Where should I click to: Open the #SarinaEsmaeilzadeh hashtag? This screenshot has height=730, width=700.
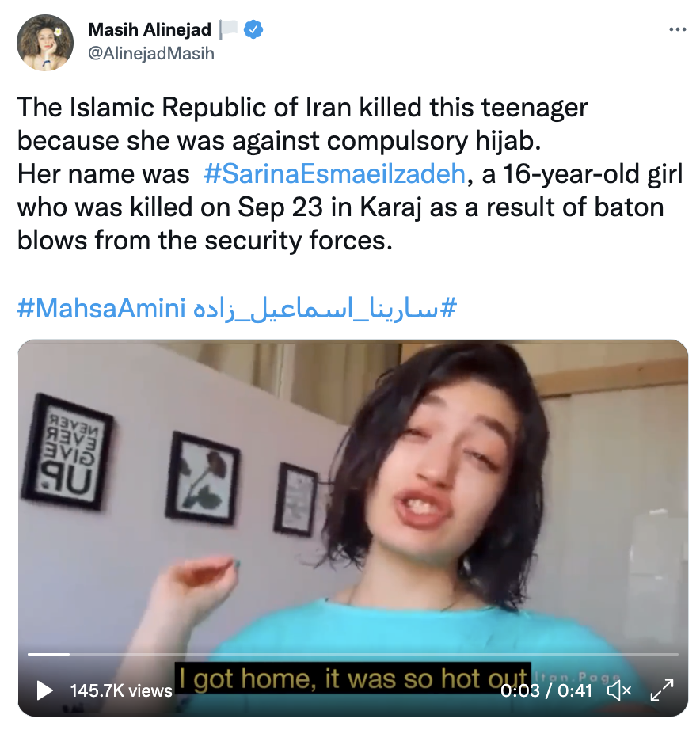point(334,174)
